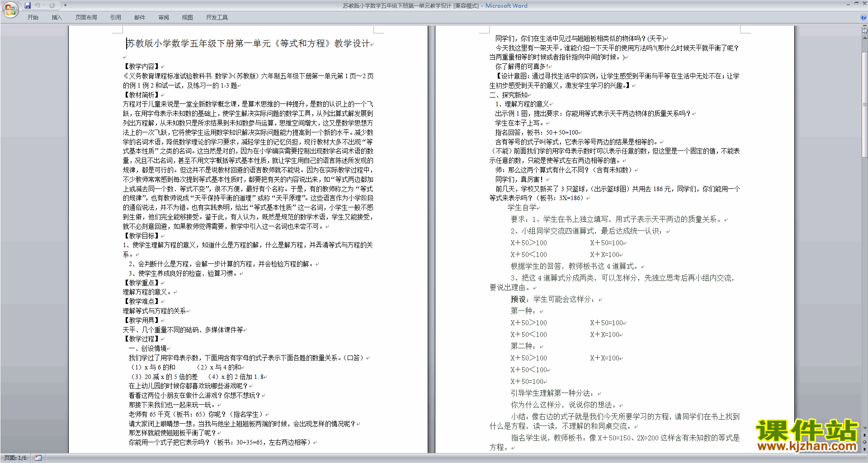
Task: Open the Office button menu
Action: point(10,9)
